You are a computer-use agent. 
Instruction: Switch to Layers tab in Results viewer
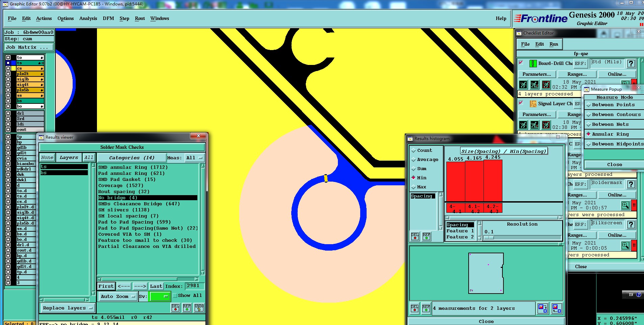(x=69, y=158)
